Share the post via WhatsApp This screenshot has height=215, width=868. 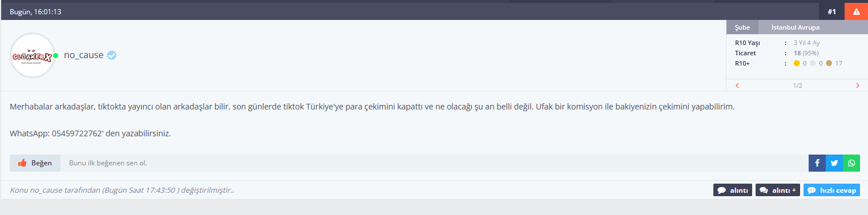(x=851, y=163)
